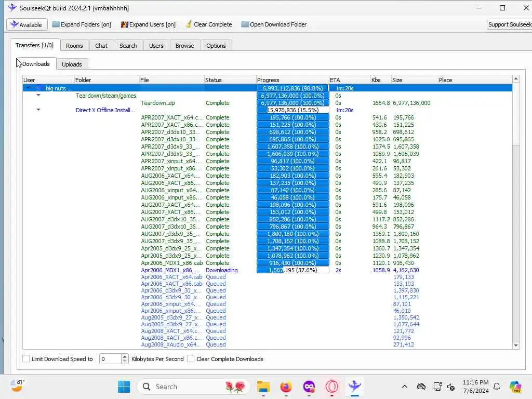The width and height of the screenshot is (532, 399).
Task: Sort by the Progress column header
Action: tap(292, 80)
